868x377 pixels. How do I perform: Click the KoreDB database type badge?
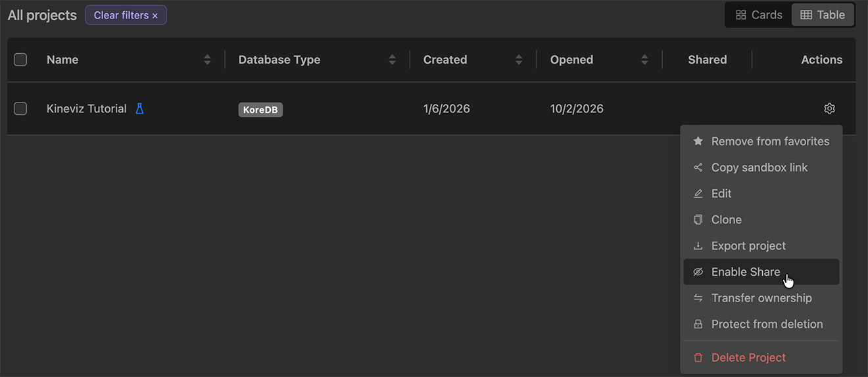(x=260, y=110)
